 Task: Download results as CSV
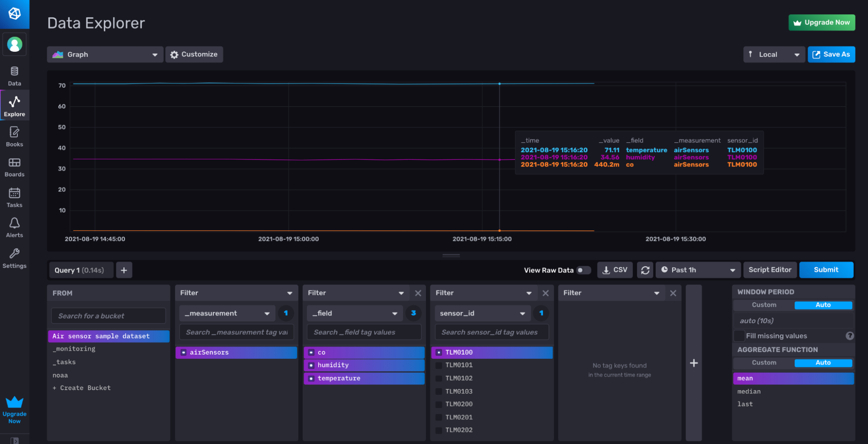615,270
